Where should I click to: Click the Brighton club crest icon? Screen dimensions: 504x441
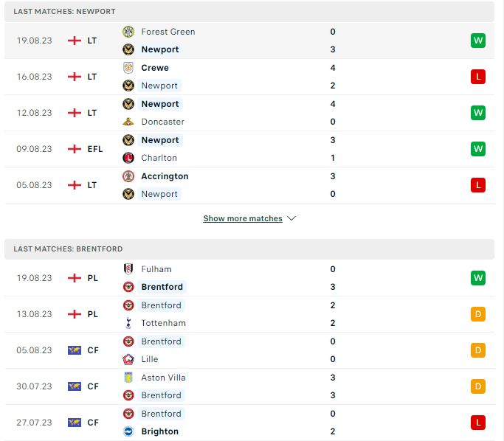click(x=128, y=431)
